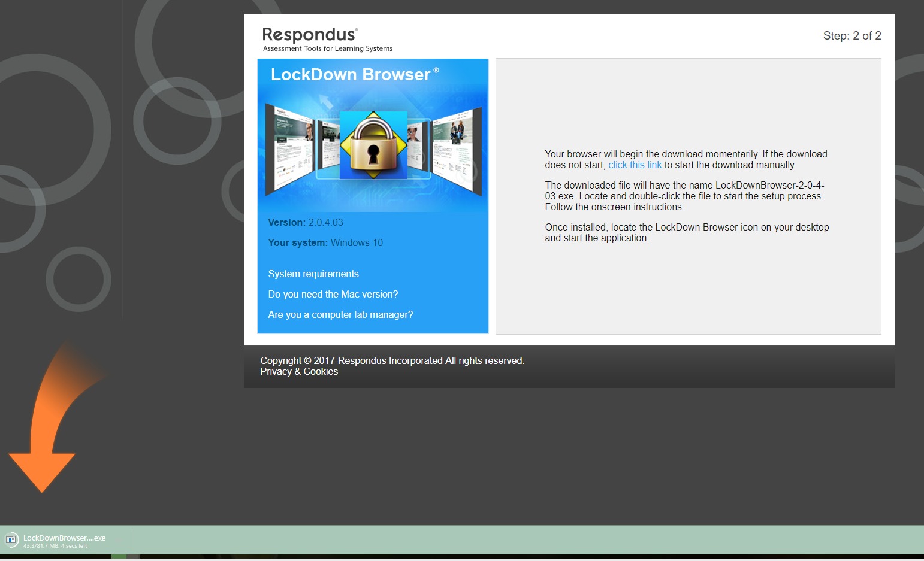The width and height of the screenshot is (924, 561).
Task: Open the System requirements link
Action: (313, 274)
